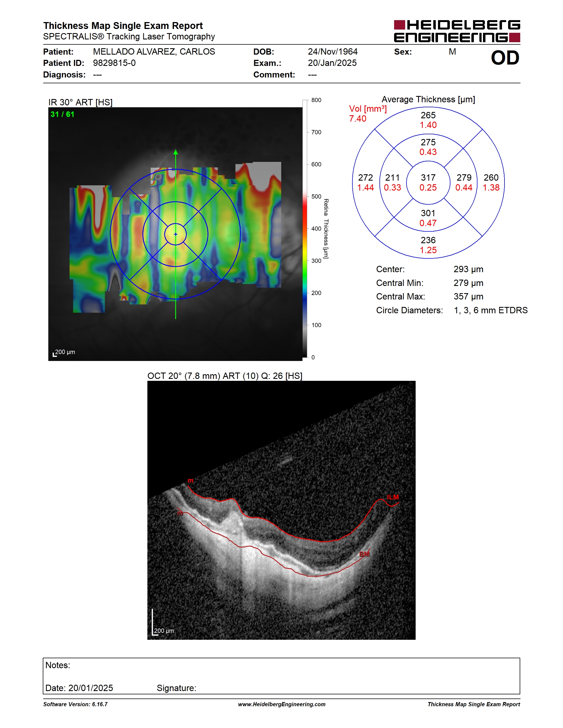Click the central subfield value 317
Image resolution: width=563 pixels, height=728 pixels.
pyautogui.click(x=428, y=177)
